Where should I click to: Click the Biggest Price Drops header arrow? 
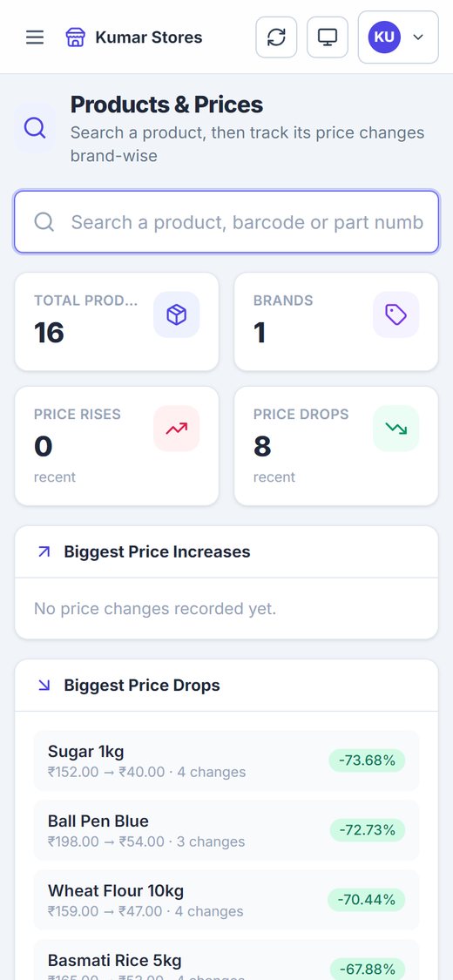tap(44, 686)
